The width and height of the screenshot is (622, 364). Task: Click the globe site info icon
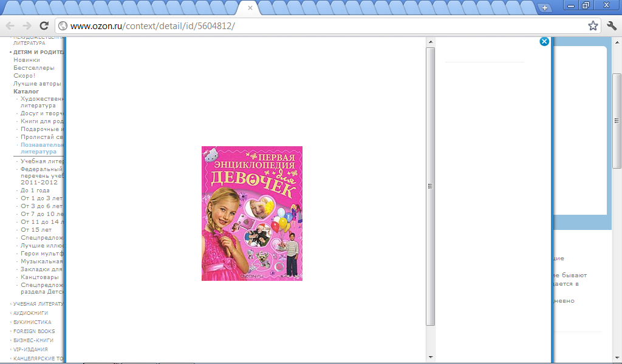coord(63,26)
